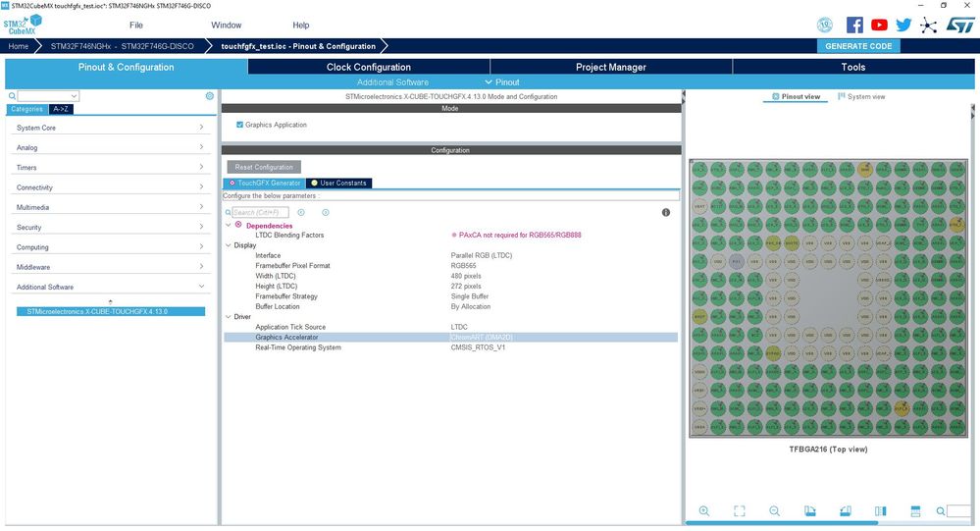Screen dimensions: 980x531
Task: Open the Tools tab
Action: 853,67
